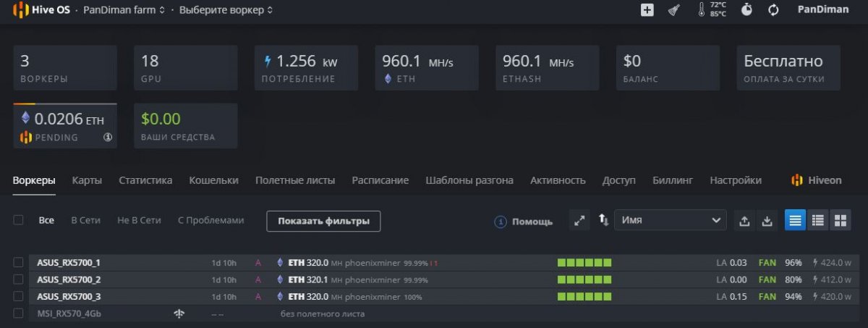Click the 0.0206 ETH pending card
This screenshot has width=868, height=328.
click(65, 125)
